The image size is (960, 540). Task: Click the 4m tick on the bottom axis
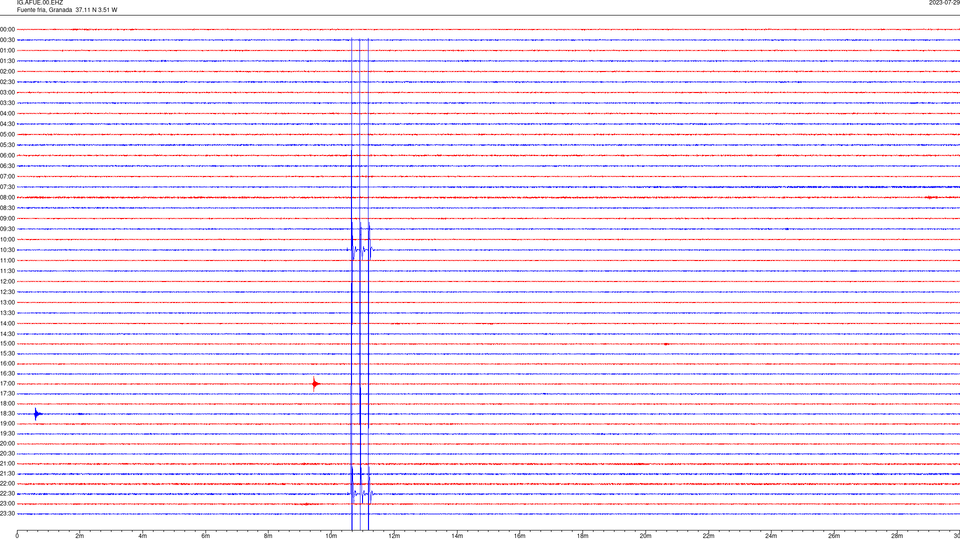143,536
